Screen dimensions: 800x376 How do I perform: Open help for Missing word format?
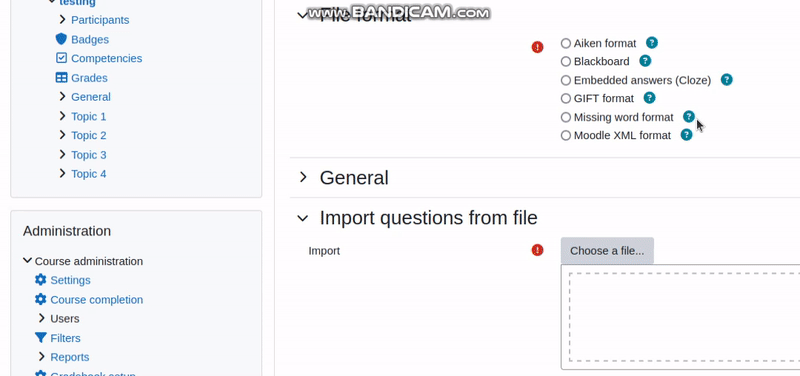(689, 117)
